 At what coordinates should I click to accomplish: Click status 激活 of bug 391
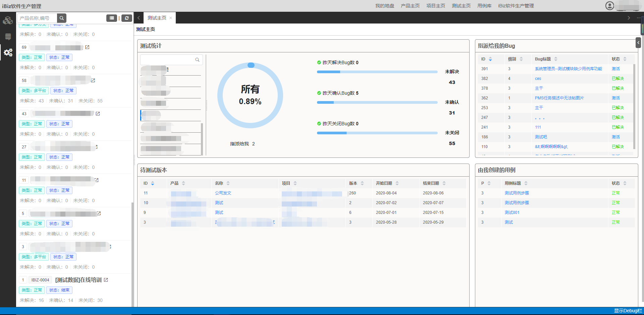pos(615,69)
